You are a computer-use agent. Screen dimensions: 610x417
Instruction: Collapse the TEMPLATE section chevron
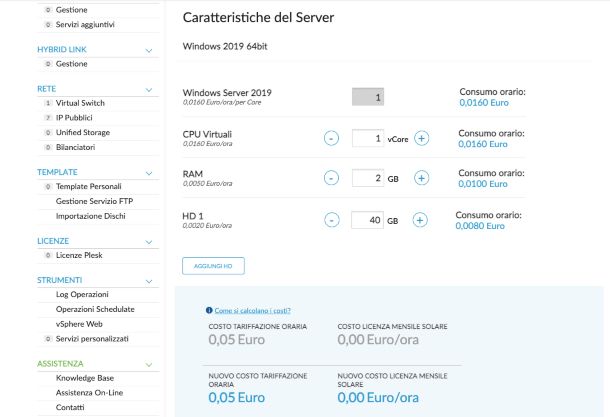149,173
